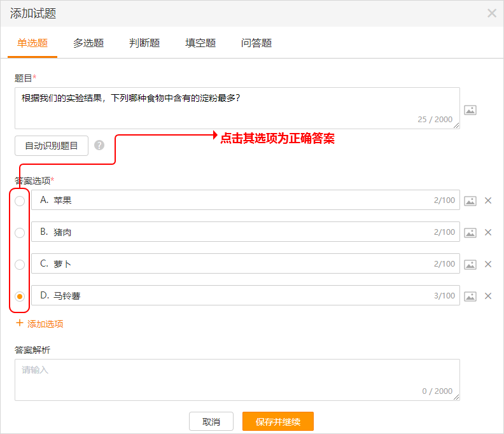Add image to option D 马铃薯
This screenshot has height=434, width=504.
tap(470, 296)
